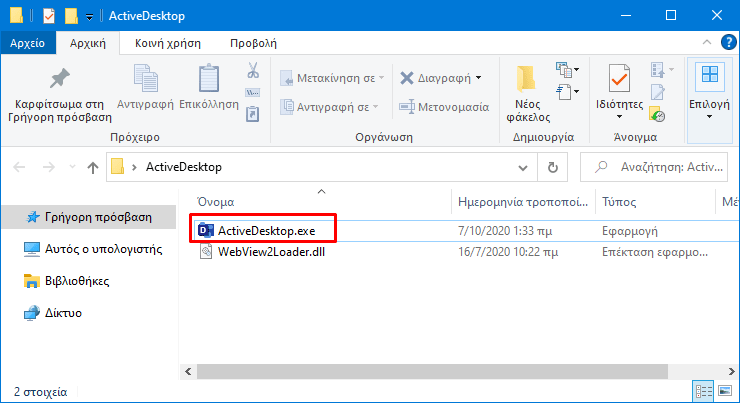The height and width of the screenshot is (403, 740).
Task: Click the refresh icon beside address bar
Action: click(552, 167)
